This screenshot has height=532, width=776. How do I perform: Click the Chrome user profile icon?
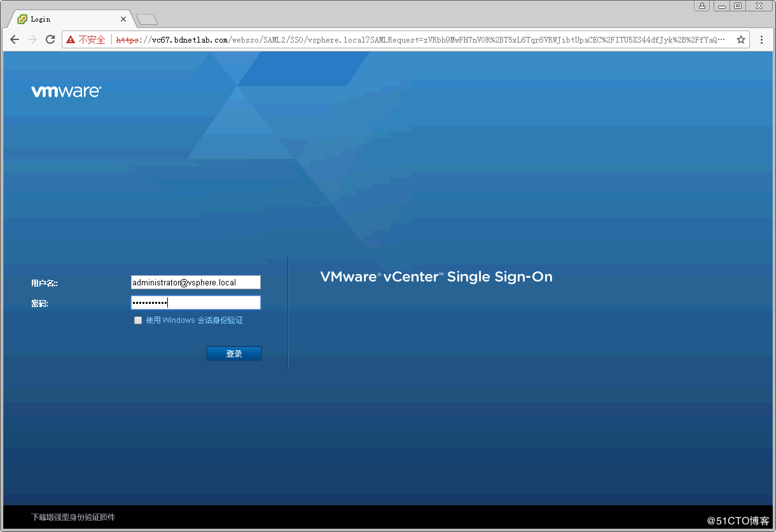pos(702,6)
